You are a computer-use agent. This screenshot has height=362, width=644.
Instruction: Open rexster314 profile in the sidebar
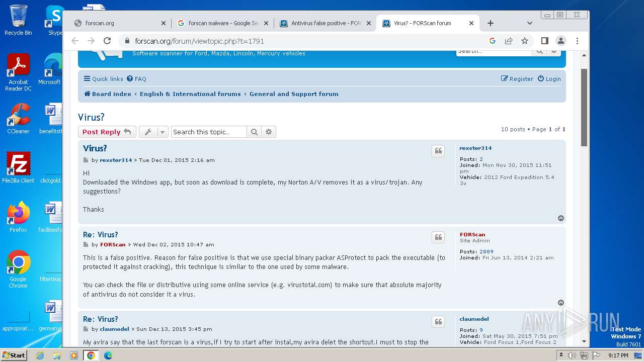475,148
